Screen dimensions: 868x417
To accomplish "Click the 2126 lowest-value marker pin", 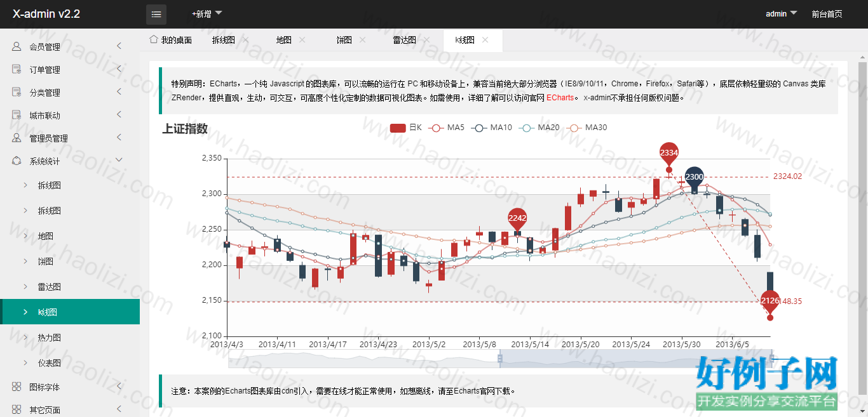I will tap(770, 301).
